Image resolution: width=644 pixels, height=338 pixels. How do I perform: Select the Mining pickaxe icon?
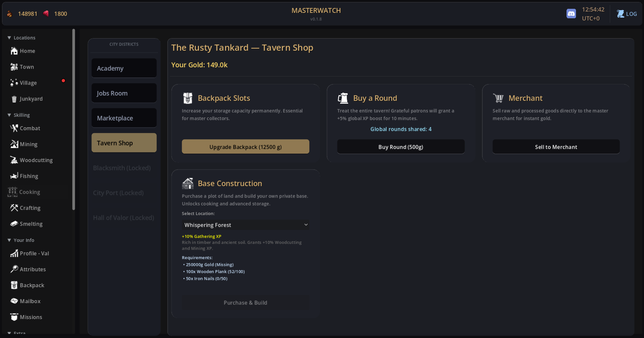point(14,144)
